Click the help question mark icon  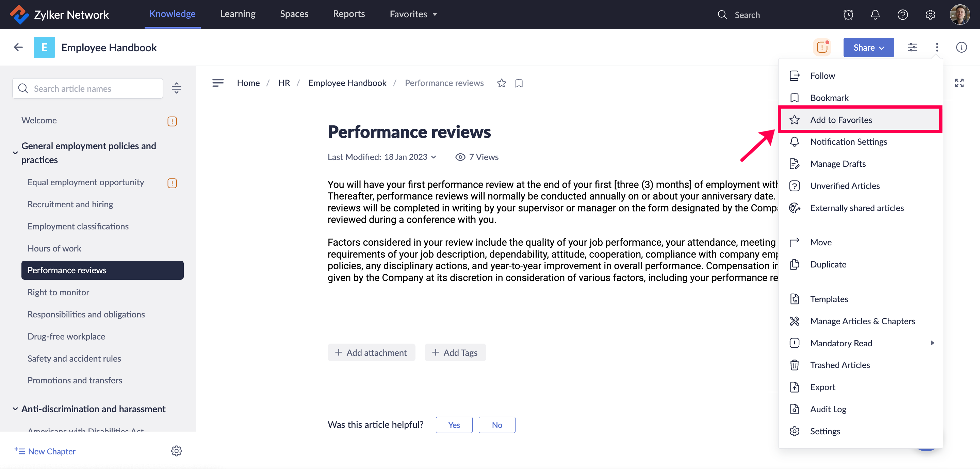tap(902, 14)
